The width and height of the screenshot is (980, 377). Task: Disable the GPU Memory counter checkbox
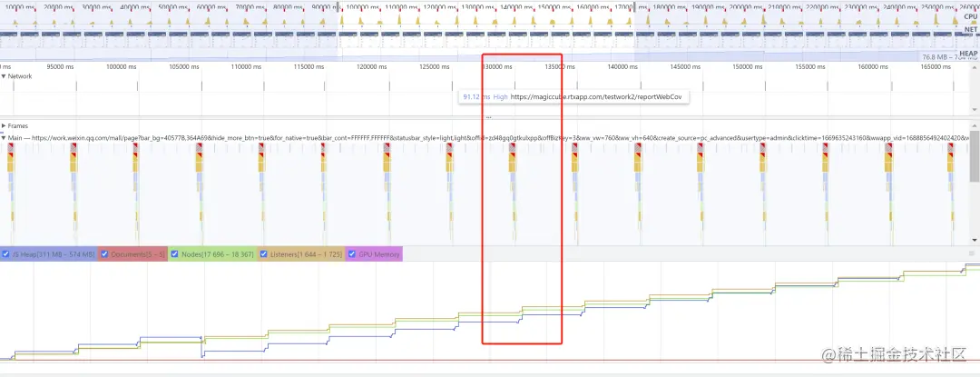point(350,253)
